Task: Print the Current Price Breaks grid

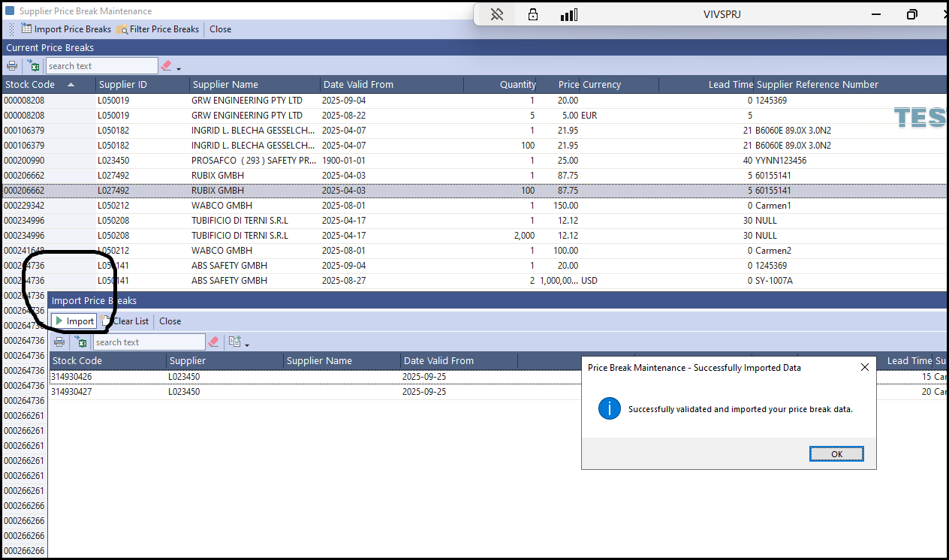Action: [x=13, y=66]
